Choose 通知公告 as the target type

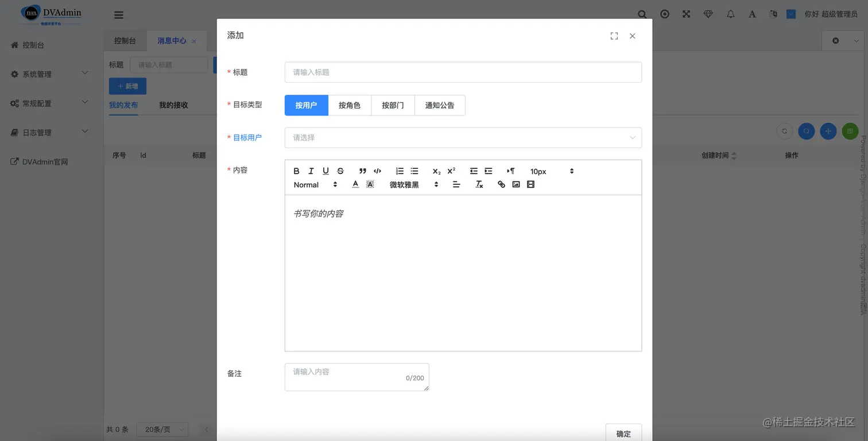pos(439,105)
